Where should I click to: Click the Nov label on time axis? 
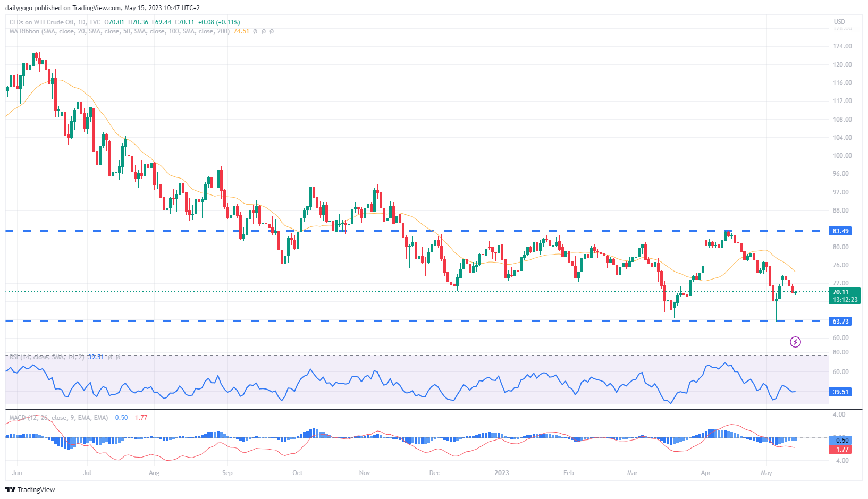(365, 473)
